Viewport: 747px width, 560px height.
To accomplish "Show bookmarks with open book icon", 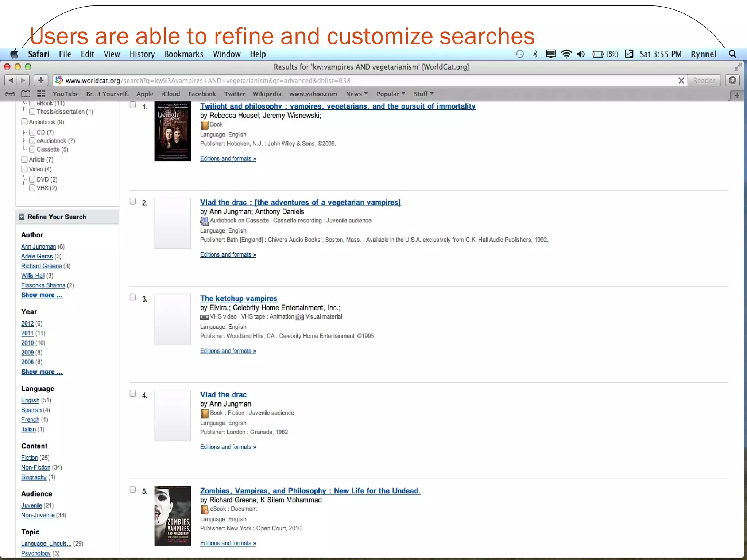I will [x=26, y=94].
